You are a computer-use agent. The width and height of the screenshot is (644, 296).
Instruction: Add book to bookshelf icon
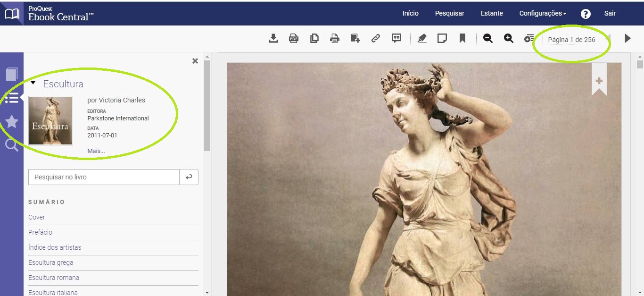point(355,39)
